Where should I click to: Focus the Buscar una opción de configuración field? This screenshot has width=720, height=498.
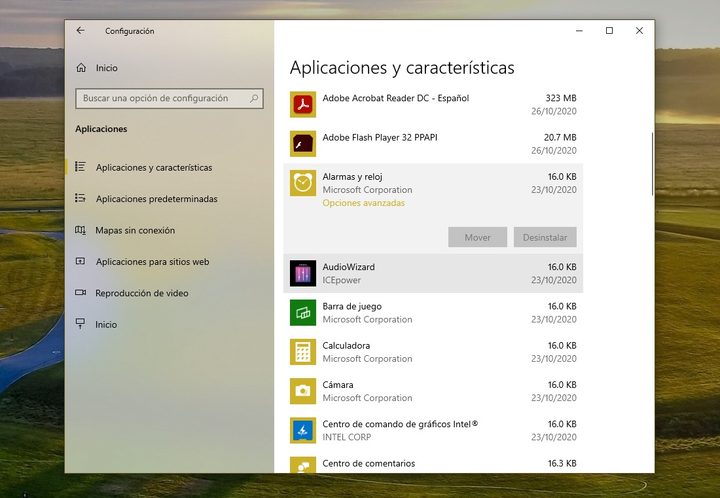coord(169,98)
